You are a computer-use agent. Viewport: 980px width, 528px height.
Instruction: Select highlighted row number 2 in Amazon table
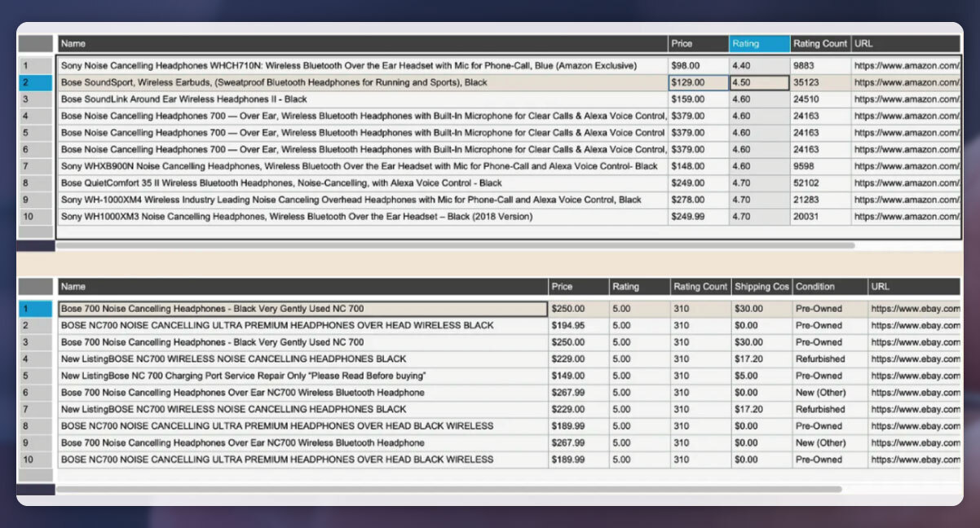coord(36,82)
